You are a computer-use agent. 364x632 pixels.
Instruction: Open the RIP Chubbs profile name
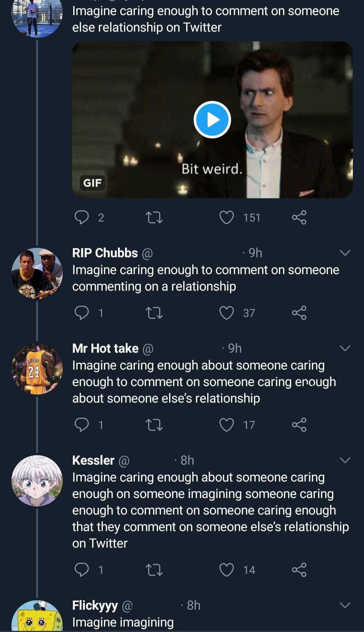coord(105,253)
